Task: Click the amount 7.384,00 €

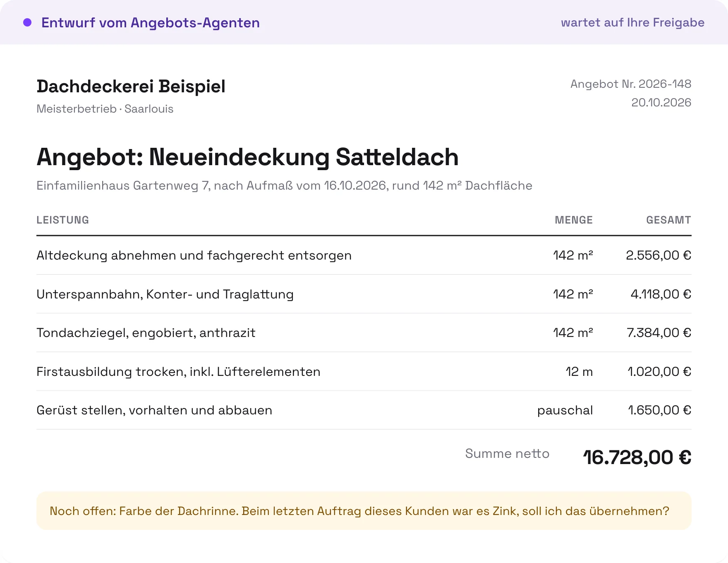Action: 659,333
